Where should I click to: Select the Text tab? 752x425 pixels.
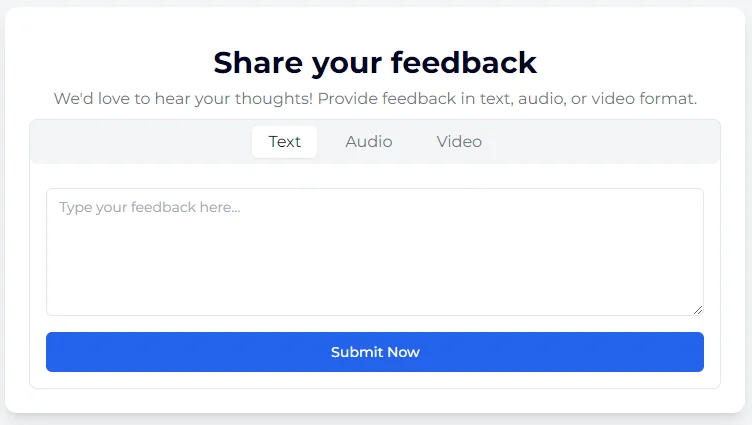click(284, 142)
